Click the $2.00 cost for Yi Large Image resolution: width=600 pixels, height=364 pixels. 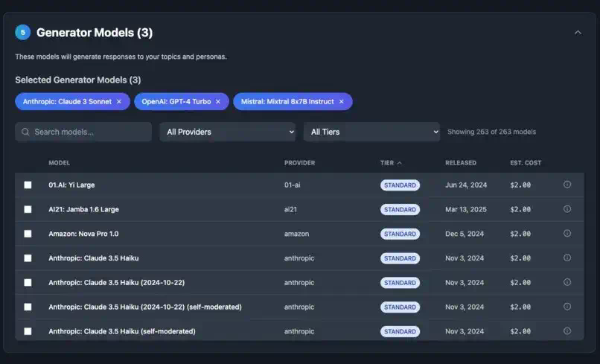(520, 185)
